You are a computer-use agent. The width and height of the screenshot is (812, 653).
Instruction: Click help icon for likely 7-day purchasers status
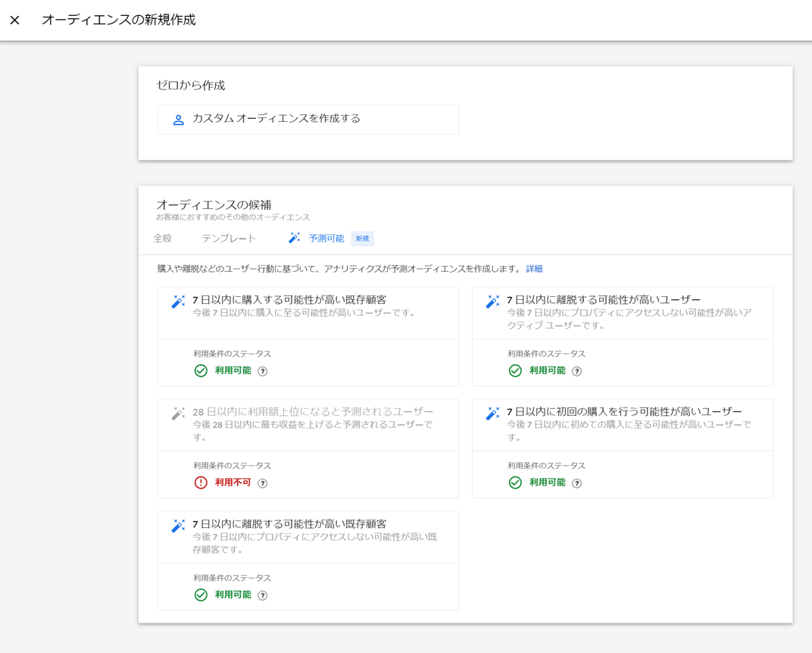click(x=263, y=371)
